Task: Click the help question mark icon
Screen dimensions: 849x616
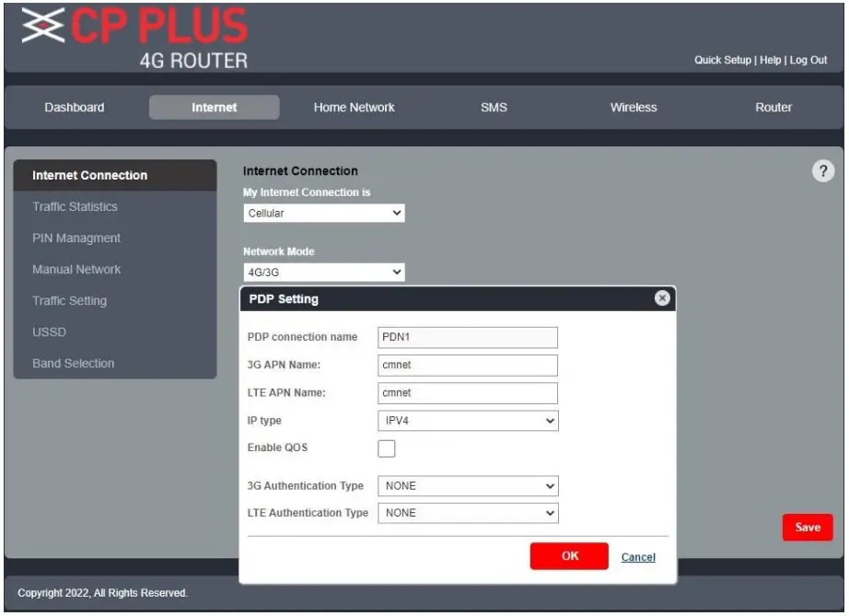Action: click(822, 171)
